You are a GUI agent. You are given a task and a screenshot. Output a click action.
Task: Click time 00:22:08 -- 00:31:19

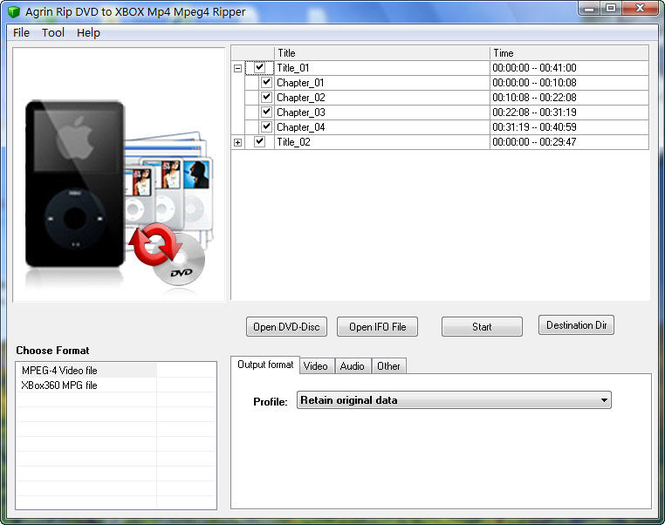(534, 112)
